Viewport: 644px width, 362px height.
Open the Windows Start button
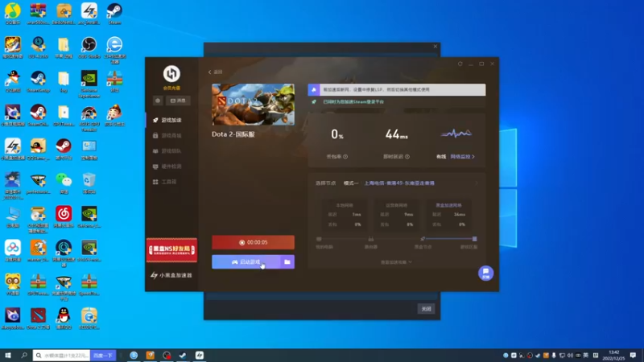(8, 356)
